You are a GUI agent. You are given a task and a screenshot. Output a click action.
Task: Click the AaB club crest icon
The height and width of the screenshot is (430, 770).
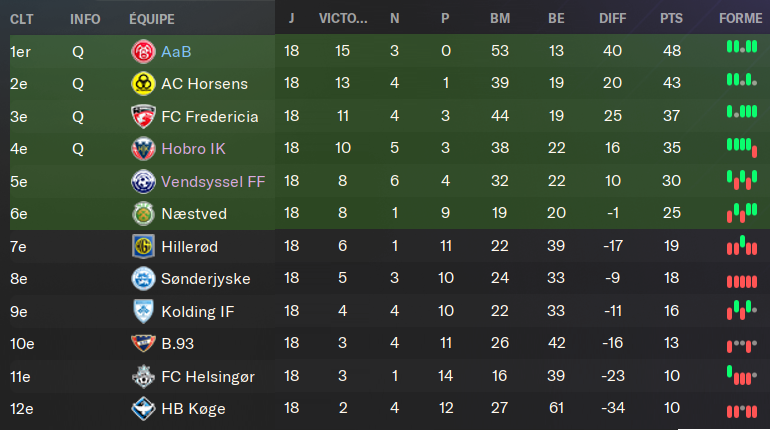point(143,51)
